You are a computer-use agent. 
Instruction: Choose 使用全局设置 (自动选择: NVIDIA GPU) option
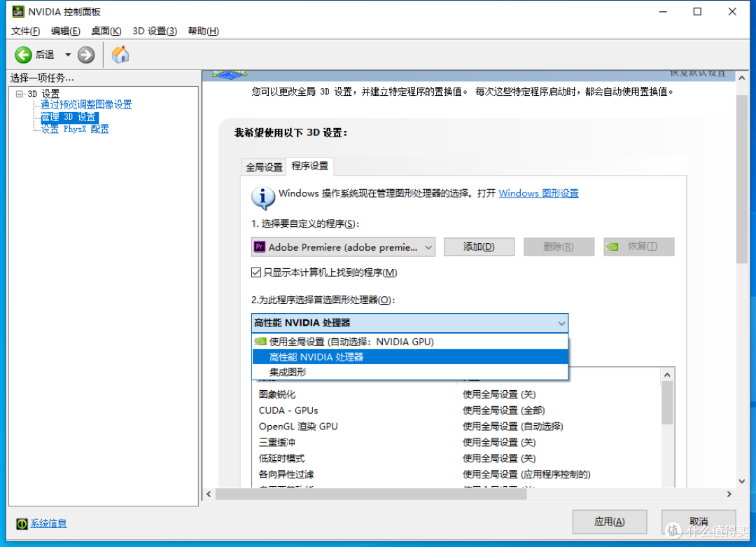point(409,342)
